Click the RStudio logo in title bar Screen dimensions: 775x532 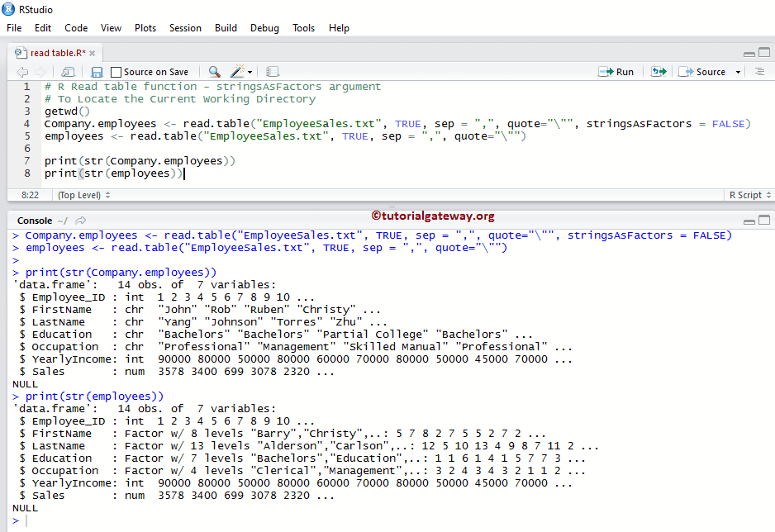[8, 9]
